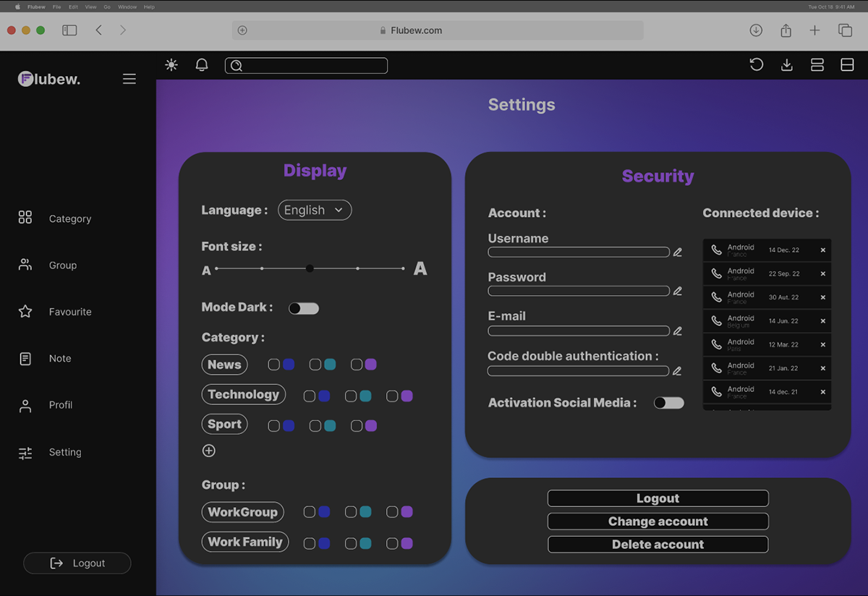The height and width of the screenshot is (596, 868).
Task: Click the Delete account button
Action: tap(658, 545)
